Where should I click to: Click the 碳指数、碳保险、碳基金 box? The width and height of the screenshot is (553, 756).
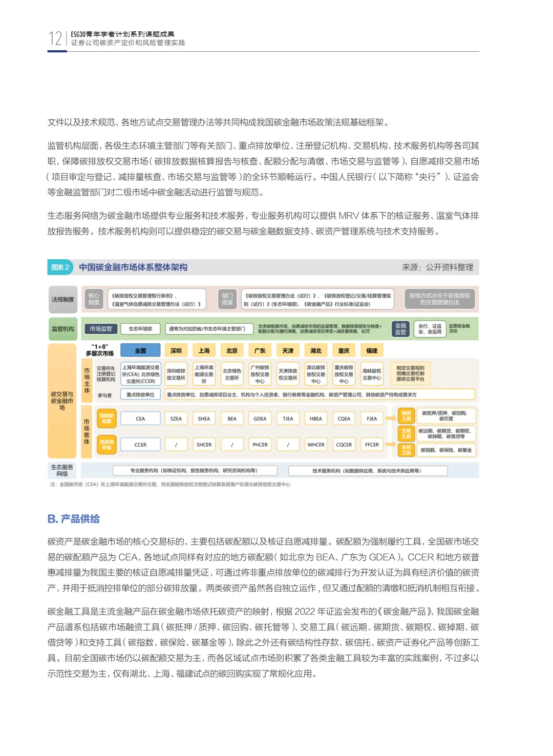pos(446,450)
